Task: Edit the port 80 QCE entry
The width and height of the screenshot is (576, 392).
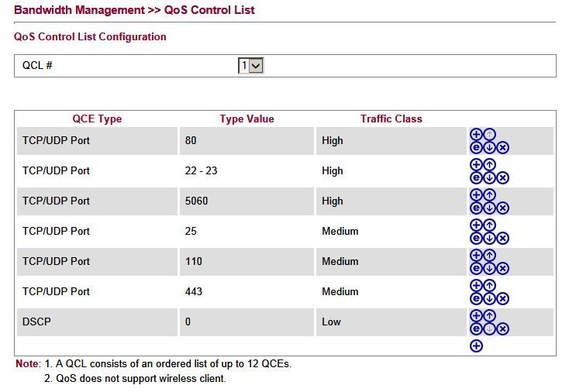Action: tap(476, 147)
